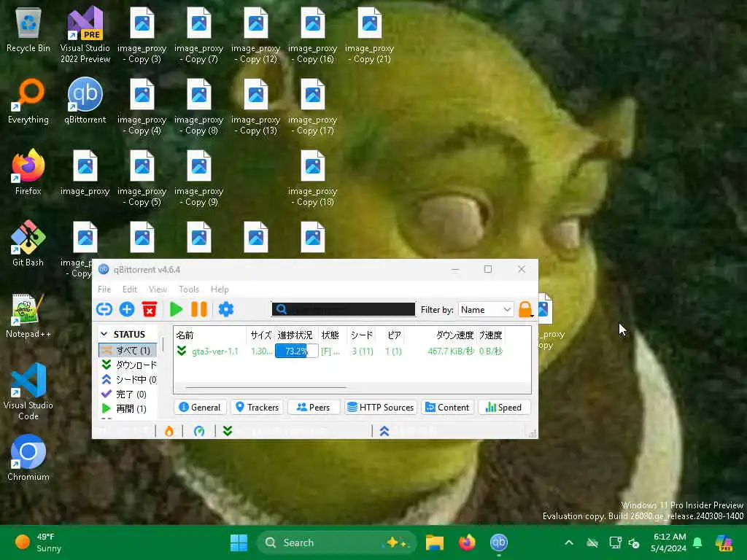Click the torrent name filter input field
Screen dimensions: 747x560
point(343,309)
